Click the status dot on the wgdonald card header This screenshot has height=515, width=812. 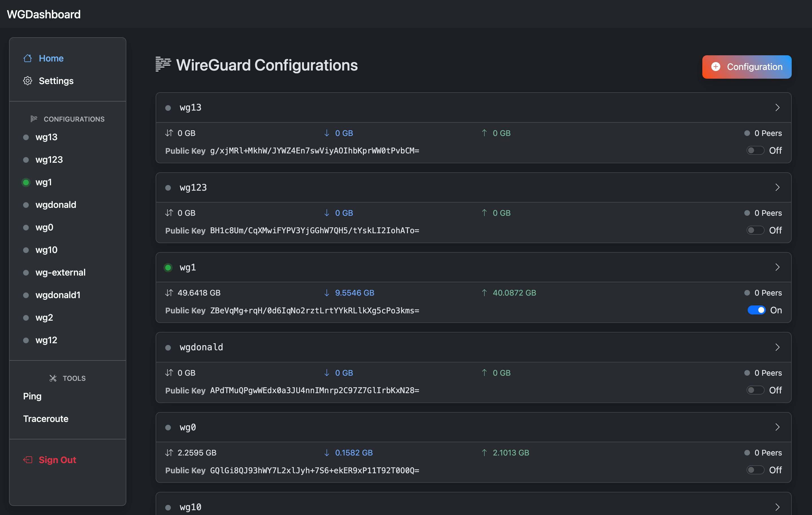point(168,348)
